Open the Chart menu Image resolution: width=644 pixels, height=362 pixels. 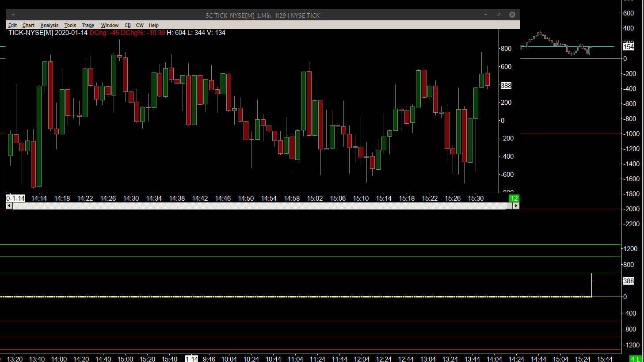[28, 25]
